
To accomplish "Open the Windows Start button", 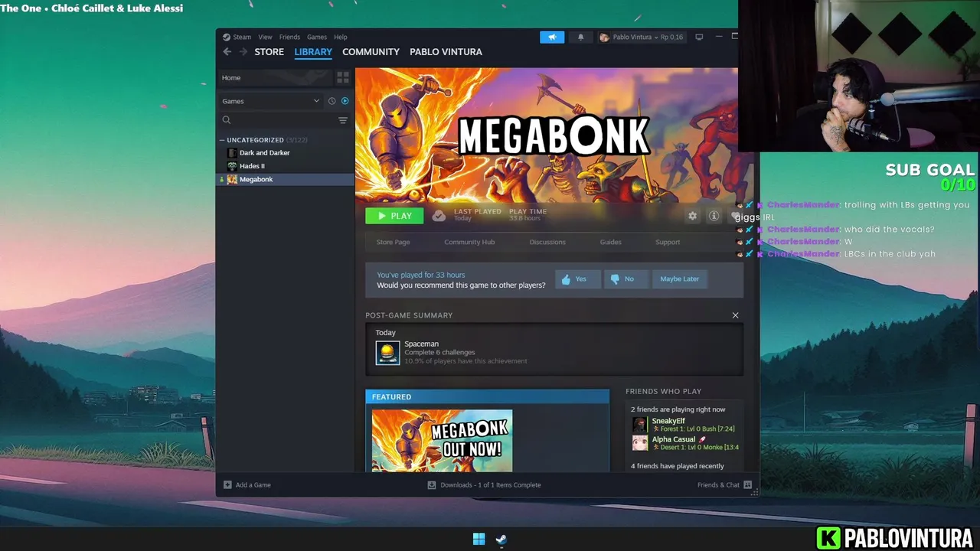I will coord(479,540).
